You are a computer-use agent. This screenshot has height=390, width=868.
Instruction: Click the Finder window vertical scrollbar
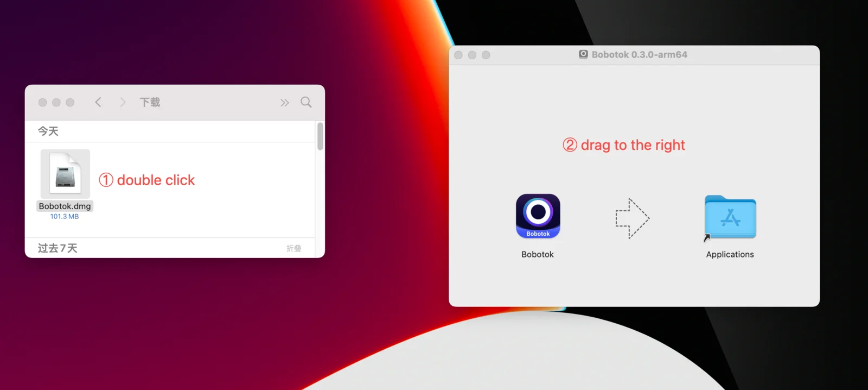(x=320, y=136)
